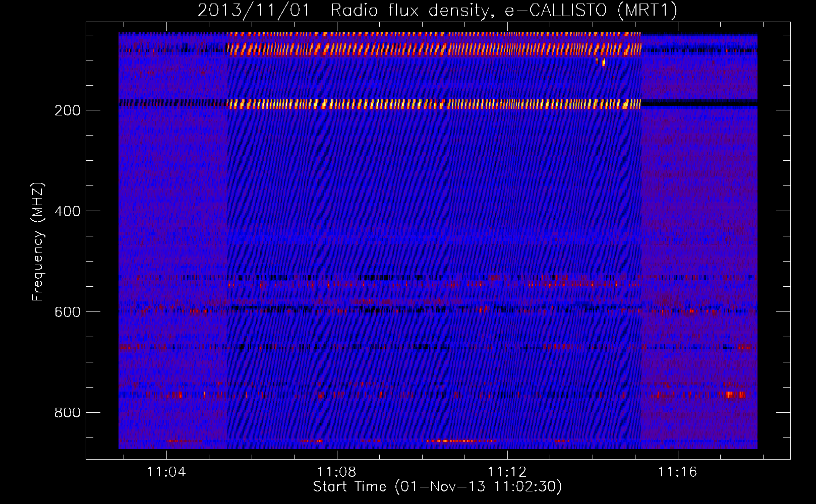This screenshot has height=504, width=816.
Task: Click the "Start Time (01-Nov-13 11:02:30)" axis label
Action: (x=437, y=487)
